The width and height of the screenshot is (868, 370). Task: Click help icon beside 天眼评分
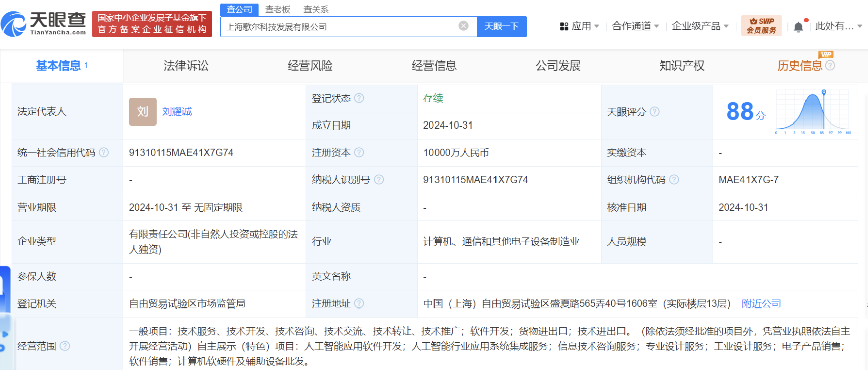coord(654,112)
